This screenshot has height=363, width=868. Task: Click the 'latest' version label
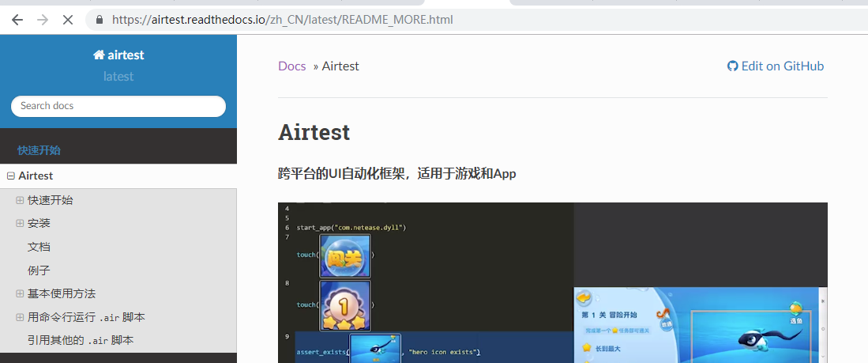pyautogui.click(x=118, y=77)
